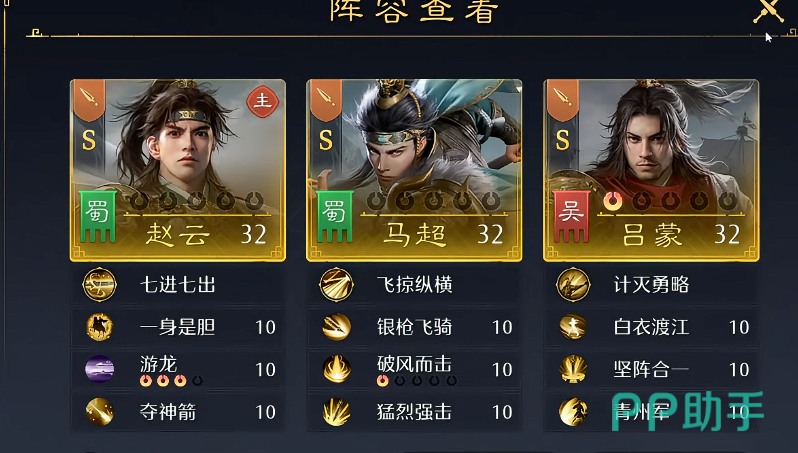Screen dimensions: 798x453
Task: Click the red 吴 faction banner
Action: (x=572, y=216)
